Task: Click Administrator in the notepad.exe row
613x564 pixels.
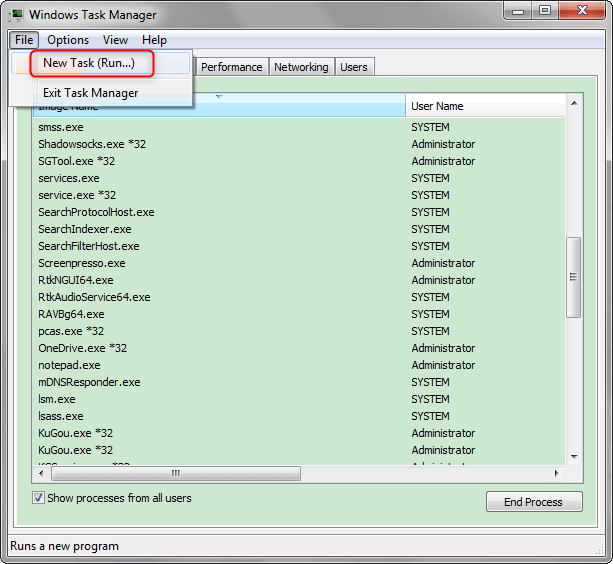Action: pos(443,365)
